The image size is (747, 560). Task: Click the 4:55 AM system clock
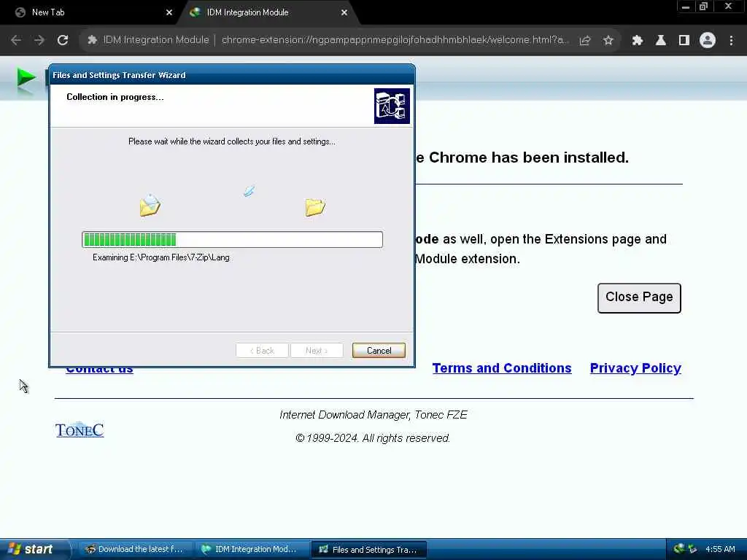[720, 549]
